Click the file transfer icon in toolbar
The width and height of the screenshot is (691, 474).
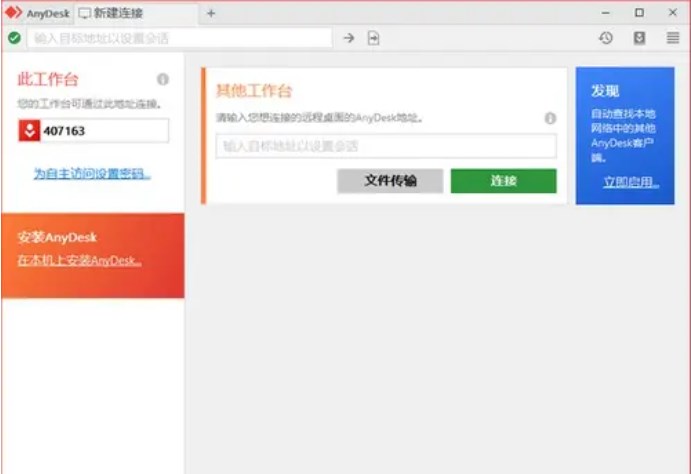374,38
